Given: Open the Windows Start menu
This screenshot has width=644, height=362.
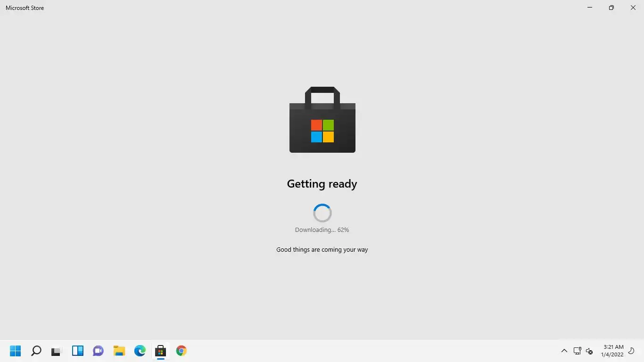Looking at the screenshot, I should (16, 351).
